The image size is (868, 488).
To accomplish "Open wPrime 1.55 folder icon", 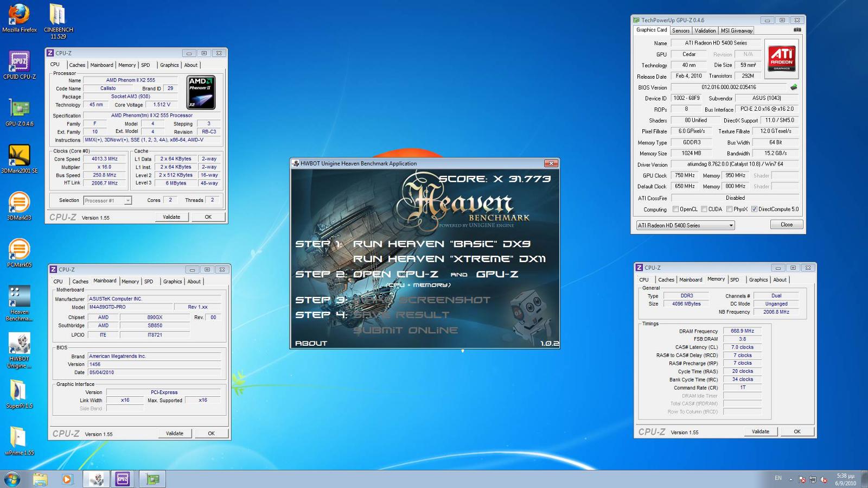I will tap(20, 441).
